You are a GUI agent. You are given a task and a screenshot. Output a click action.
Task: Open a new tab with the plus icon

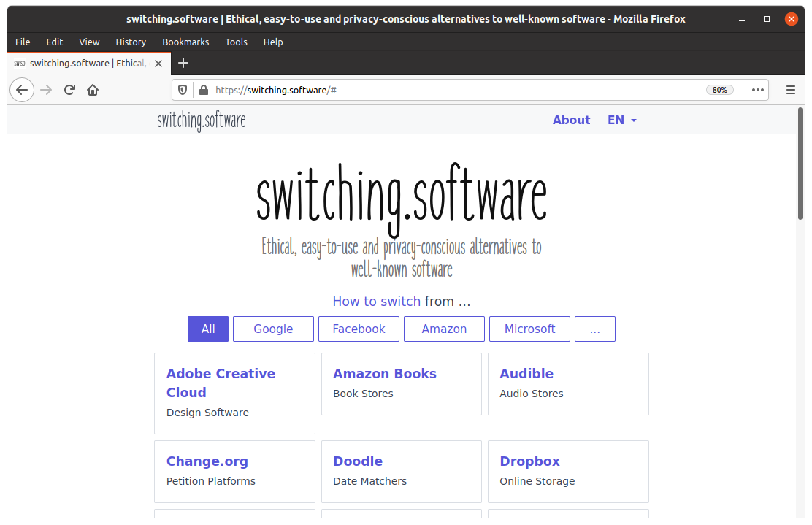183,64
